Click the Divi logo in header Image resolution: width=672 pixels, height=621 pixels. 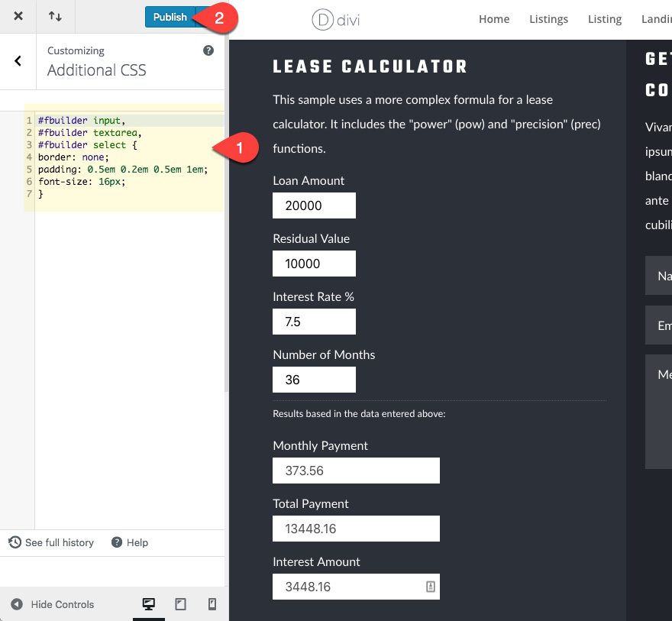pos(336,19)
